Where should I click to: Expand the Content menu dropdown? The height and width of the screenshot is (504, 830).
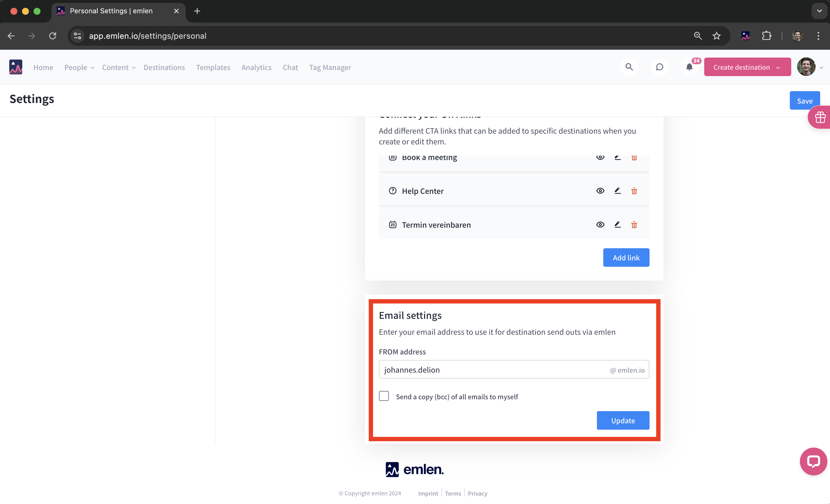point(118,67)
